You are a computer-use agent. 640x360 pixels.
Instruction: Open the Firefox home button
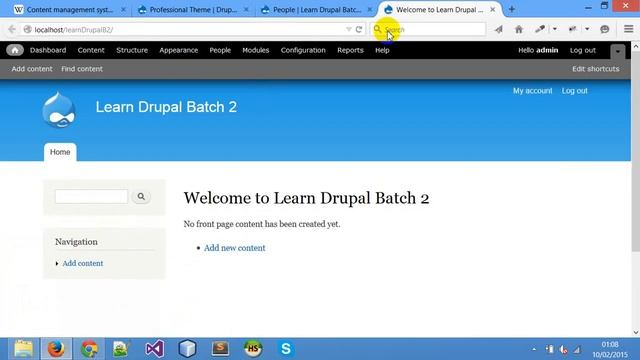[x=519, y=29]
